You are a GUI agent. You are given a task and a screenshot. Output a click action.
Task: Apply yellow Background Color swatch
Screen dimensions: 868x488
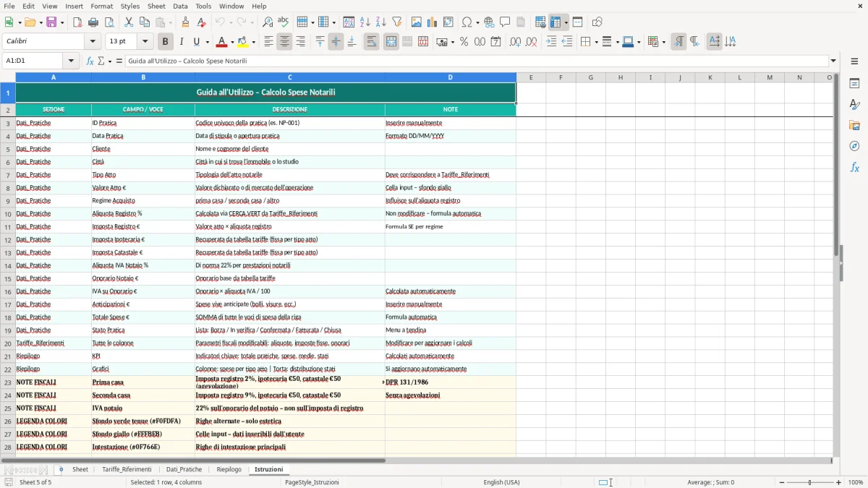(x=243, y=42)
